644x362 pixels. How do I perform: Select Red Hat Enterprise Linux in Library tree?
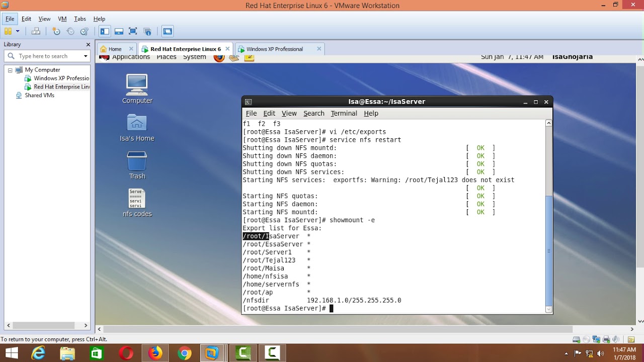(57, 87)
